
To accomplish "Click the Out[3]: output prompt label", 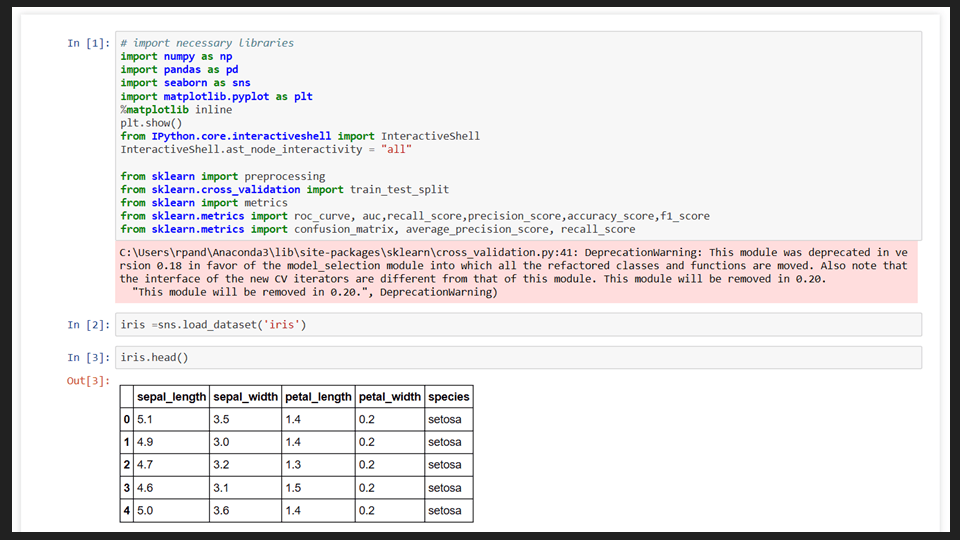I will [x=89, y=381].
